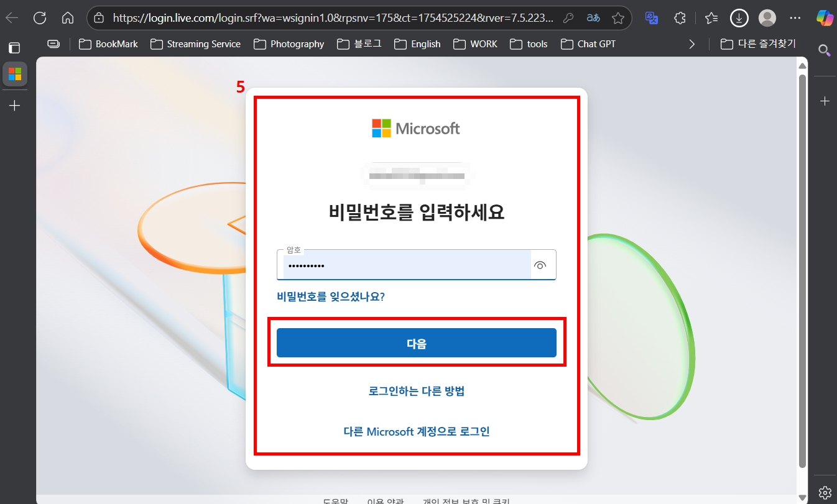Select the Microsoft login vertical tab
Image resolution: width=837 pixels, height=504 pixels.
(15, 74)
